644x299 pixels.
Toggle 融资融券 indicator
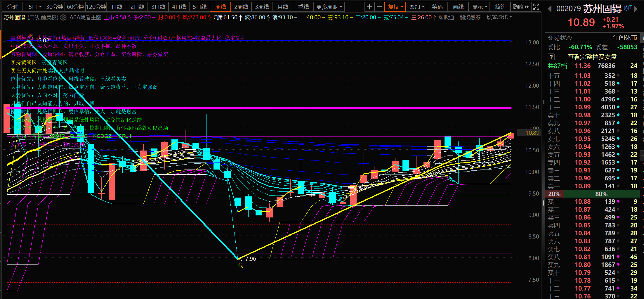pos(470,18)
